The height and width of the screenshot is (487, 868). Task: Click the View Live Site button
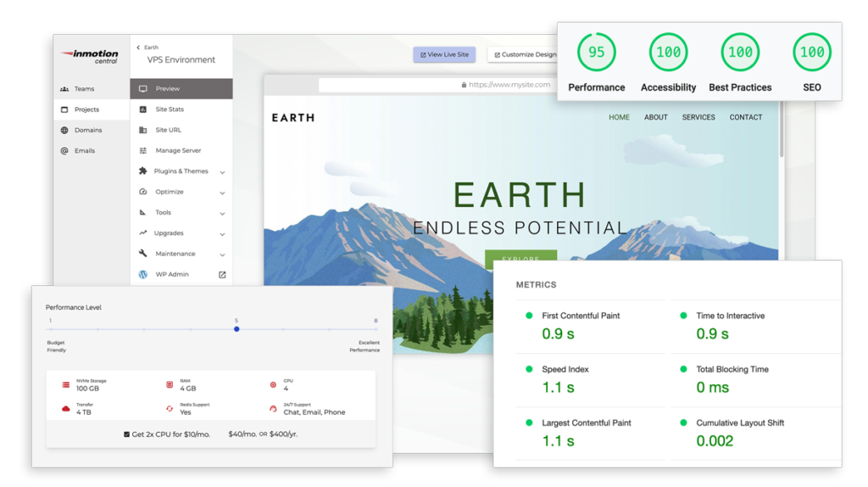point(444,54)
